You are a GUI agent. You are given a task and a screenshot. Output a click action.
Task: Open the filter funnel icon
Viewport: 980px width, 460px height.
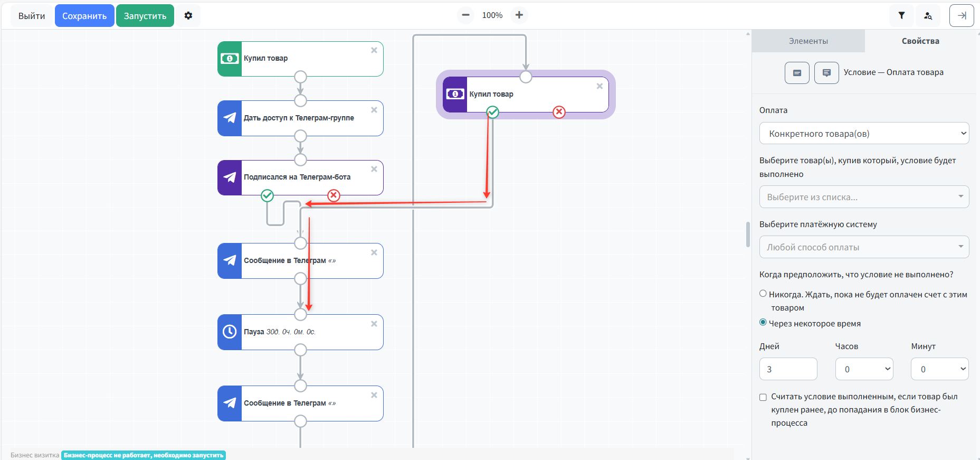(901, 16)
